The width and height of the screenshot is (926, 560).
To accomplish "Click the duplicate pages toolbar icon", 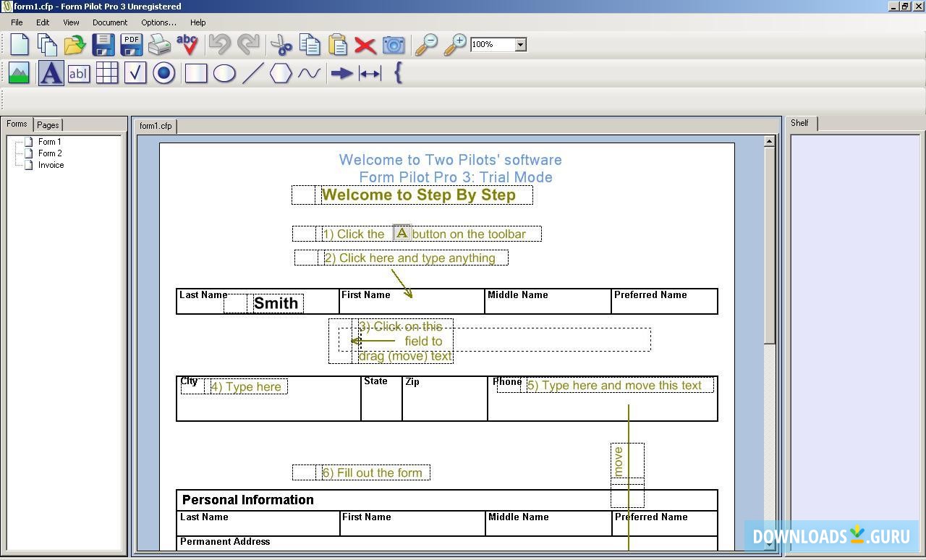I will (47, 45).
